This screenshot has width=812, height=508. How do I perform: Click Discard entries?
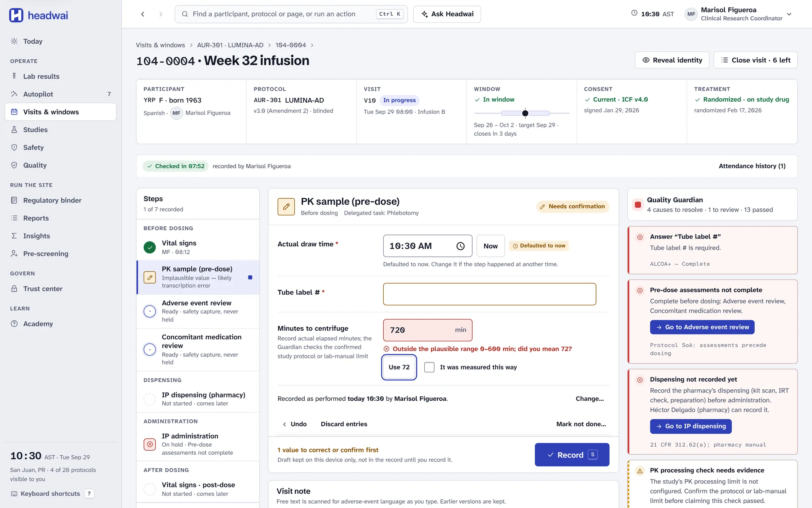344,424
